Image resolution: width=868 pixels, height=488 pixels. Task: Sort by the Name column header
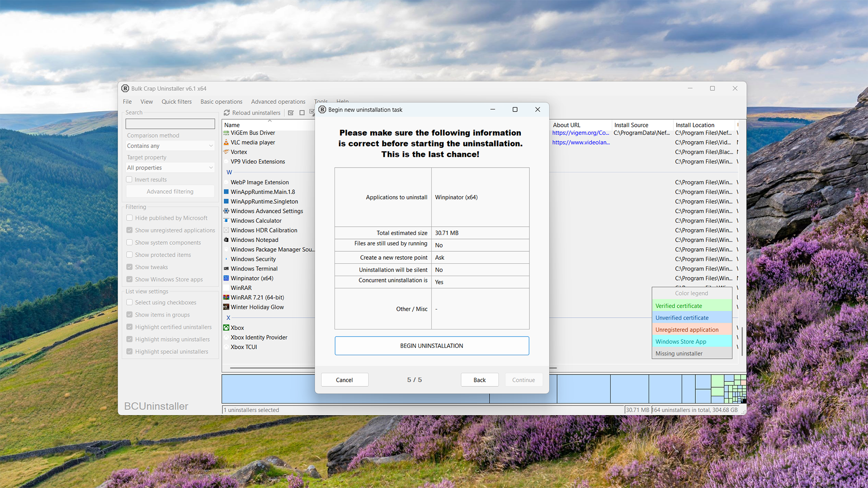point(269,125)
